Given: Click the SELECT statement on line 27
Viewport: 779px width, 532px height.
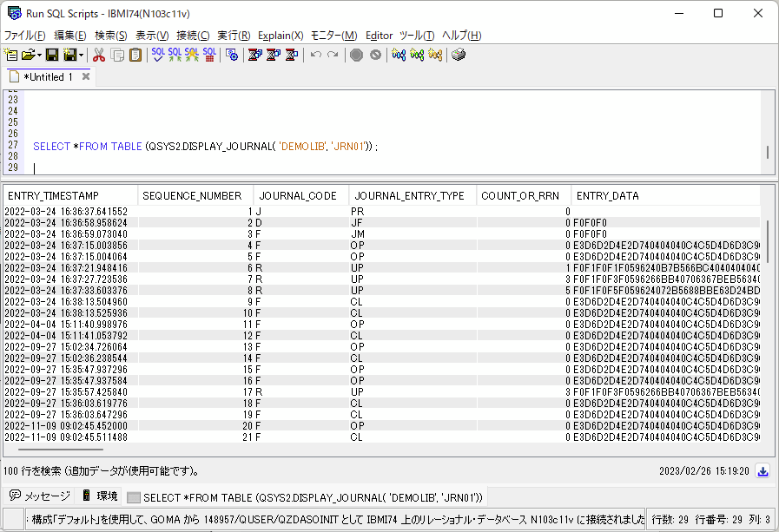Looking at the screenshot, I should (x=205, y=147).
